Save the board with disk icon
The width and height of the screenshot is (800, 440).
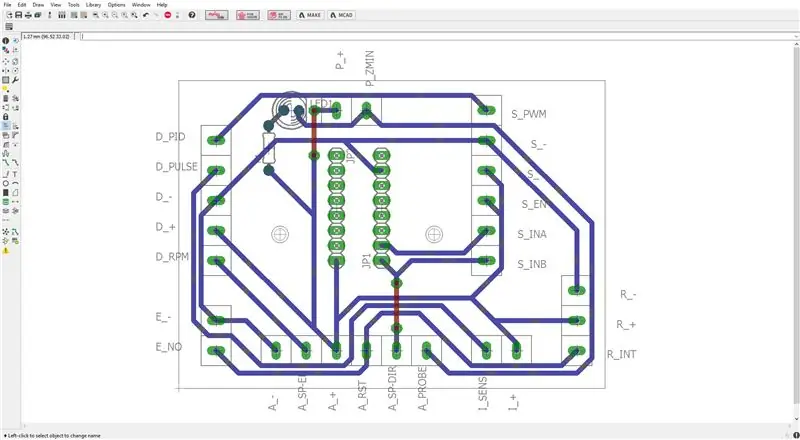point(18,15)
